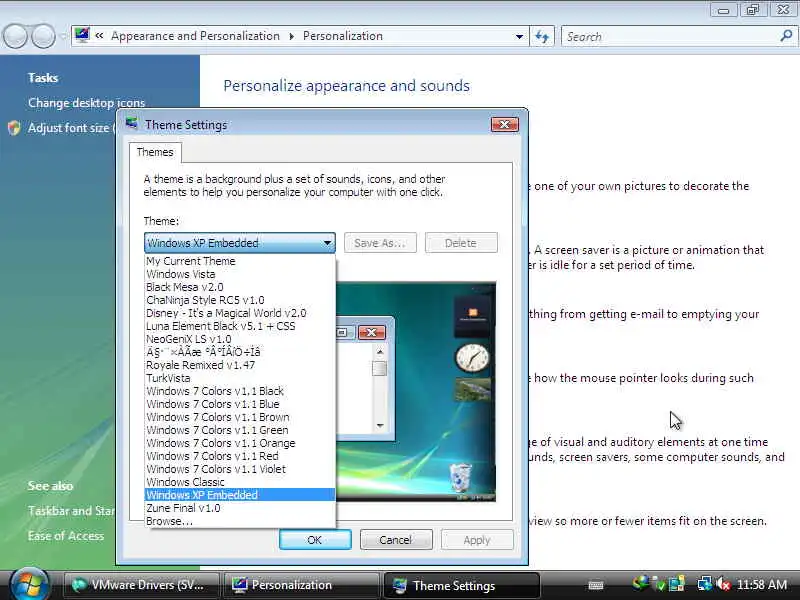Click the muted volume tray icon
Screen dimensions: 800x600
coord(723,584)
